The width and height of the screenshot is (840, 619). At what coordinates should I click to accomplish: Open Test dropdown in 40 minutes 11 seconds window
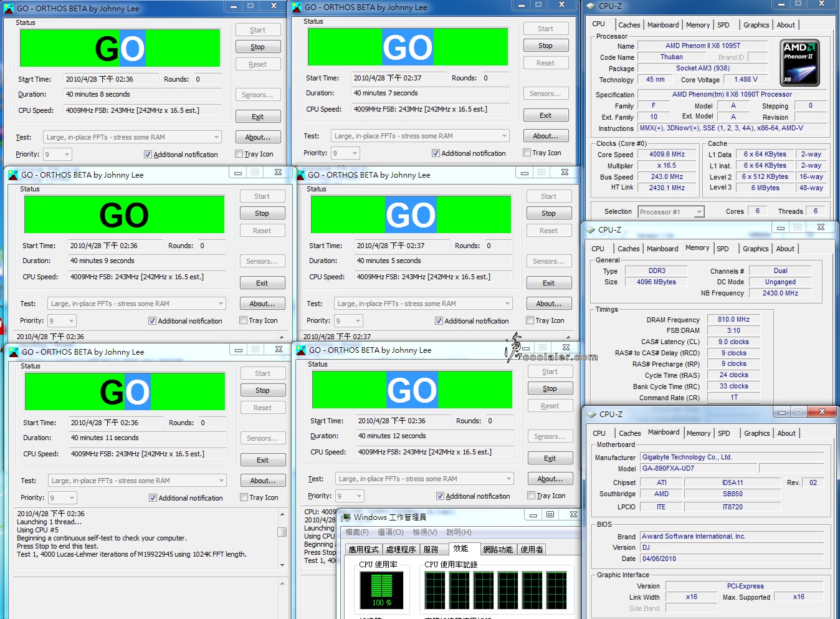coord(137,481)
